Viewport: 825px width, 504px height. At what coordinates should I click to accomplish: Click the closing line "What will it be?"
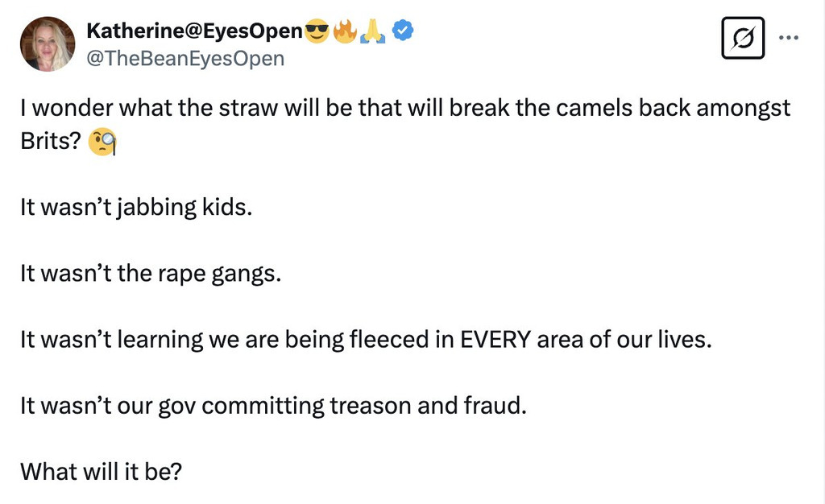[101, 470]
